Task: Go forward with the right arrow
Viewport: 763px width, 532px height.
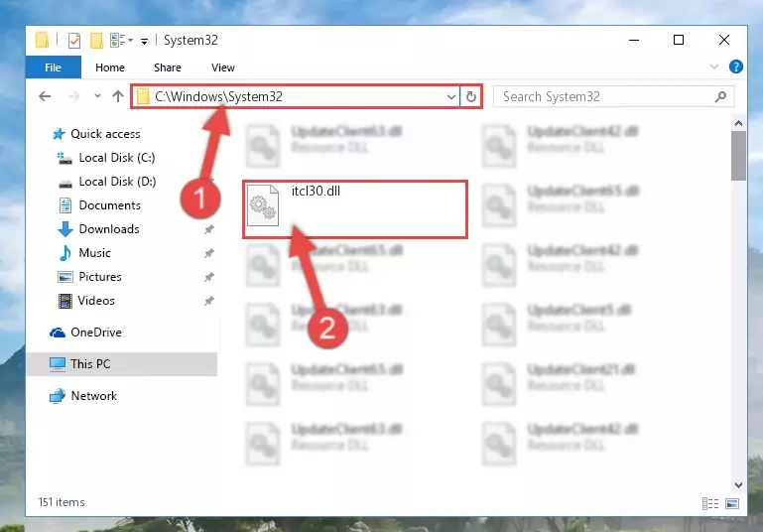Action: (x=73, y=96)
